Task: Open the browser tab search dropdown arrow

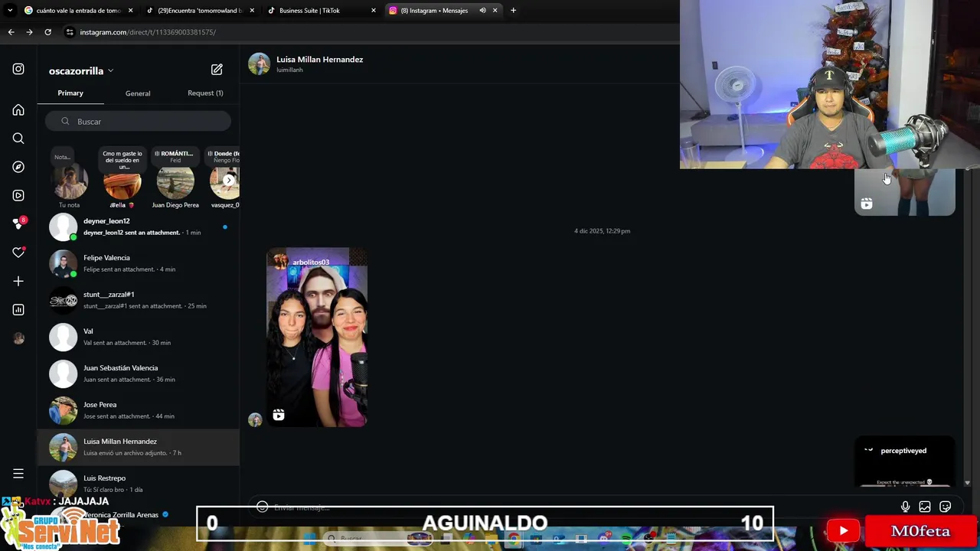Action: point(10,11)
